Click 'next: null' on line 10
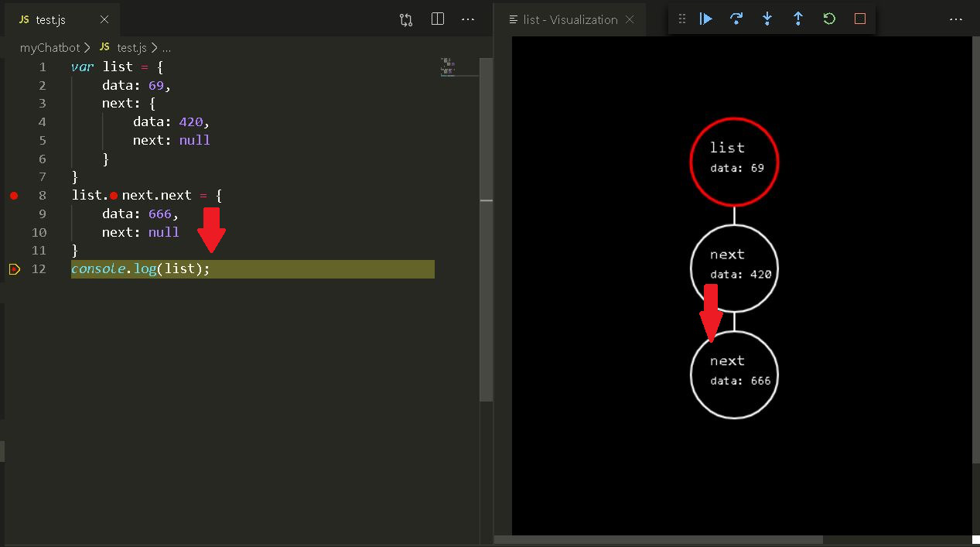Image resolution: width=980 pixels, height=547 pixels. (141, 232)
